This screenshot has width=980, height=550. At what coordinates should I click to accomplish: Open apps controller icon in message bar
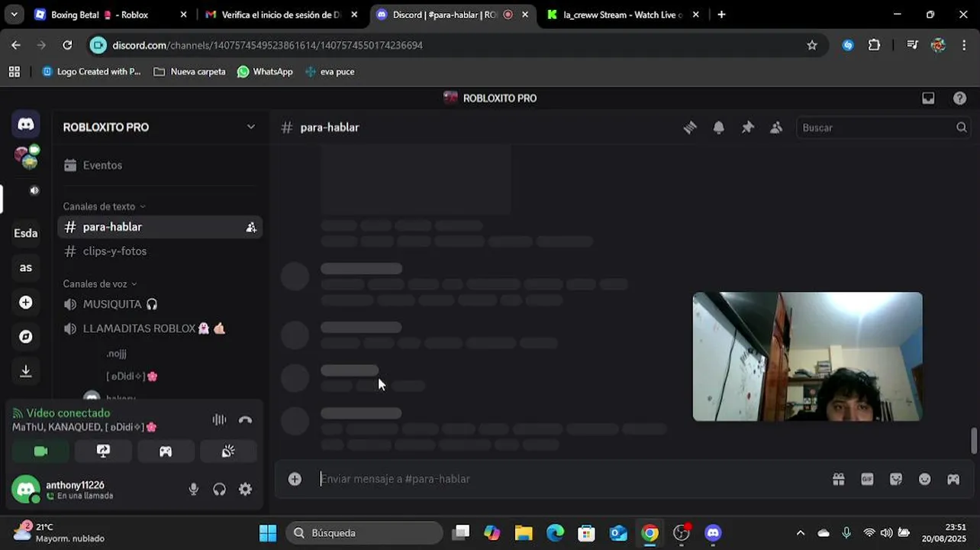coord(953,479)
